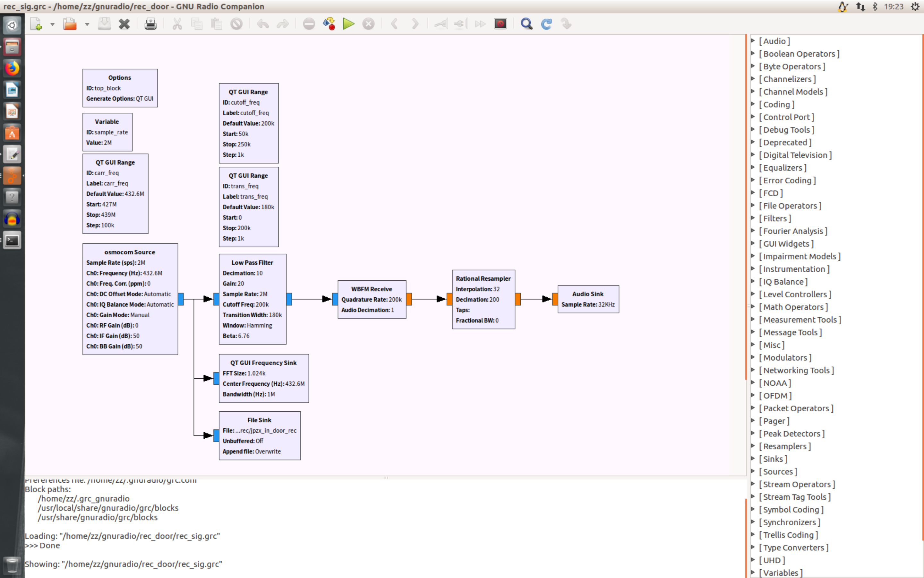The width and height of the screenshot is (924, 578).
Task: Open an existing flow graph file
Action: (70, 24)
